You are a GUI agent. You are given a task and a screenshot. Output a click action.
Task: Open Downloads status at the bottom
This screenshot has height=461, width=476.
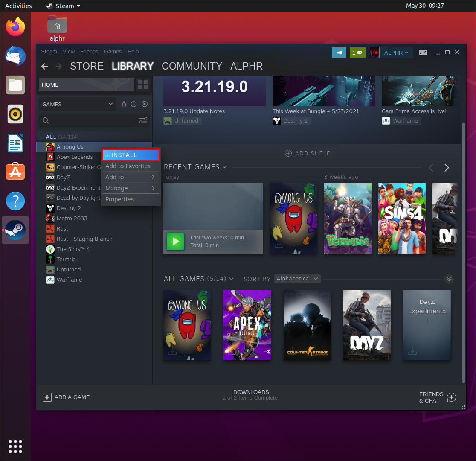pos(250,395)
